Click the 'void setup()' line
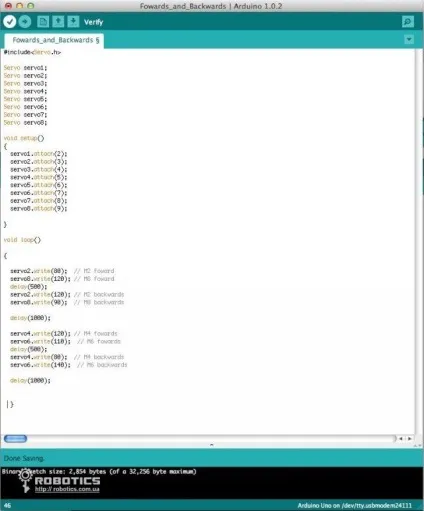 point(24,138)
